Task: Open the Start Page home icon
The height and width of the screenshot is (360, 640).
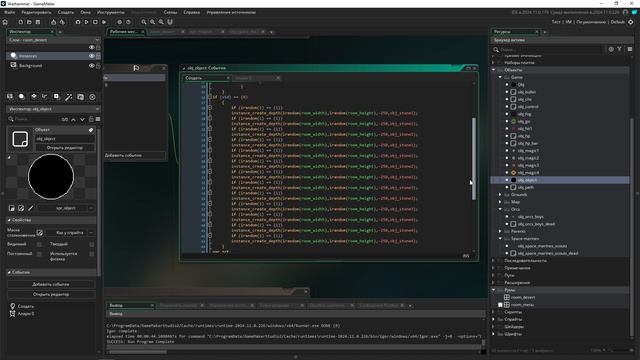Action: point(6,22)
